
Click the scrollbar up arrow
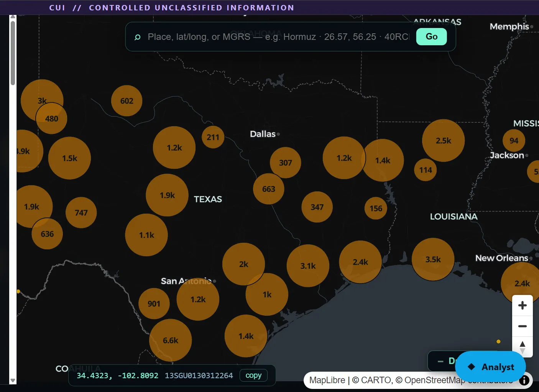(x=13, y=17)
